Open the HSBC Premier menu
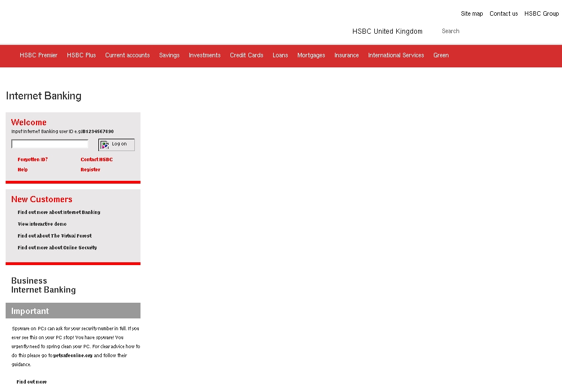Viewport: 562px width, 392px height. click(x=38, y=55)
